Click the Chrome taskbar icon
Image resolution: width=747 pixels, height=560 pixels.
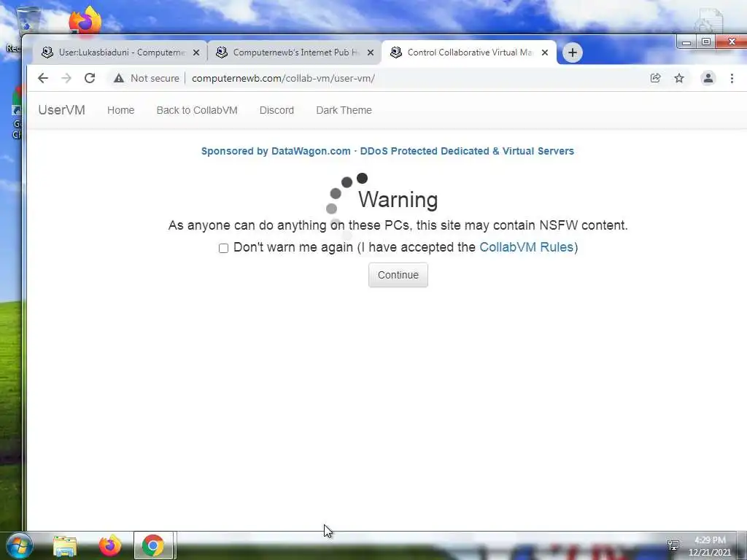tap(153, 545)
